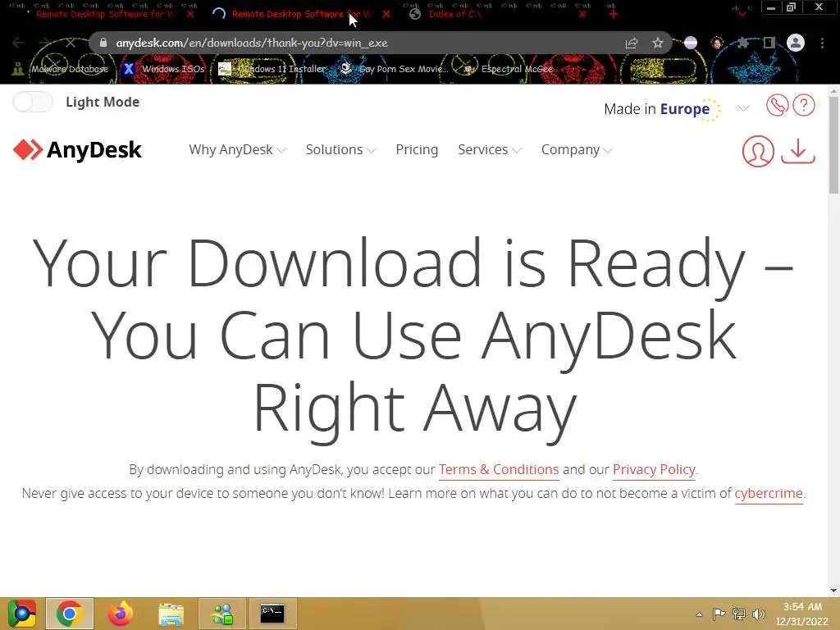Viewport: 840px width, 630px height.
Task: Click the Made in Europe label
Action: pyautogui.click(x=662, y=109)
